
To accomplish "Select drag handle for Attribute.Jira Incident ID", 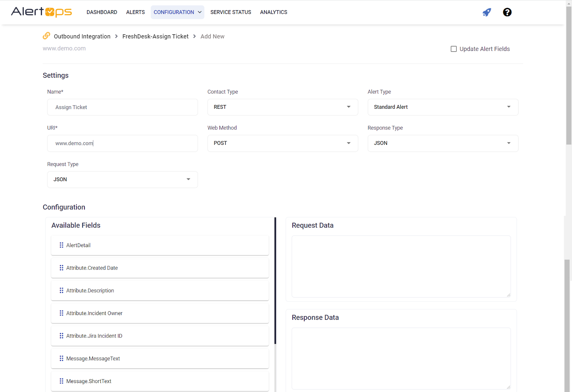I will (x=61, y=336).
